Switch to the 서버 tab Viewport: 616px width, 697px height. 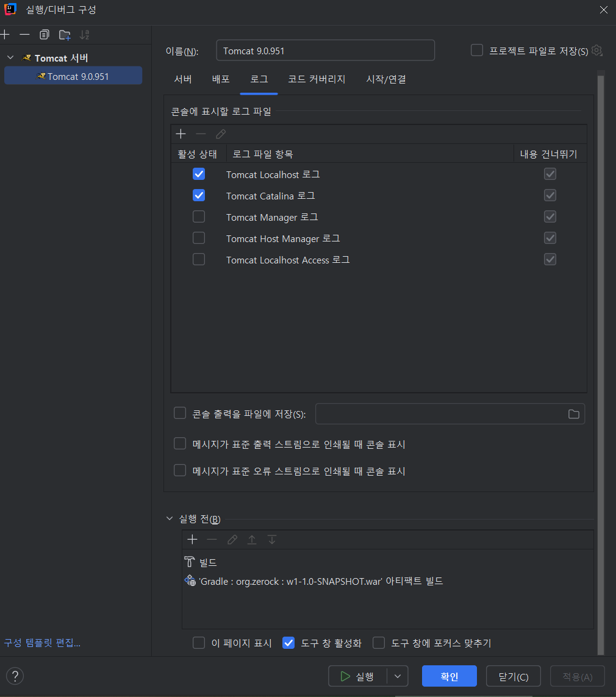click(x=183, y=79)
